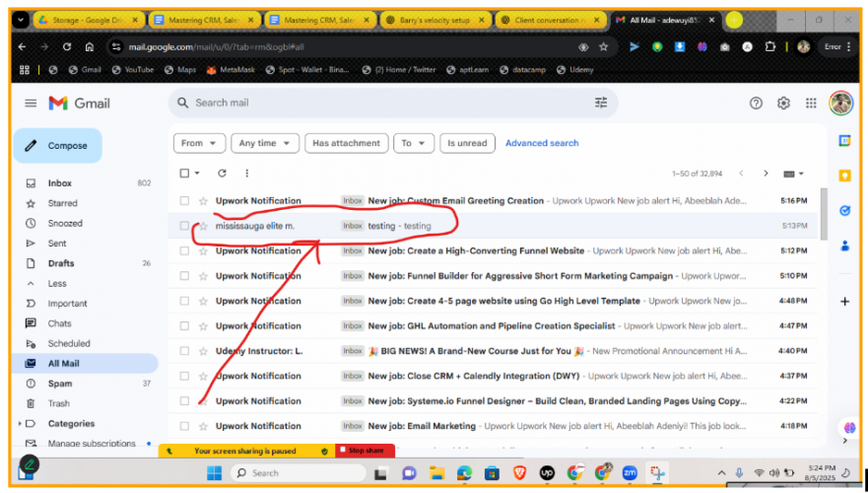Open the Zoom taskbar icon
Viewport: 868px width, 493px height.
pyautogui.click(x=630, y=473)
